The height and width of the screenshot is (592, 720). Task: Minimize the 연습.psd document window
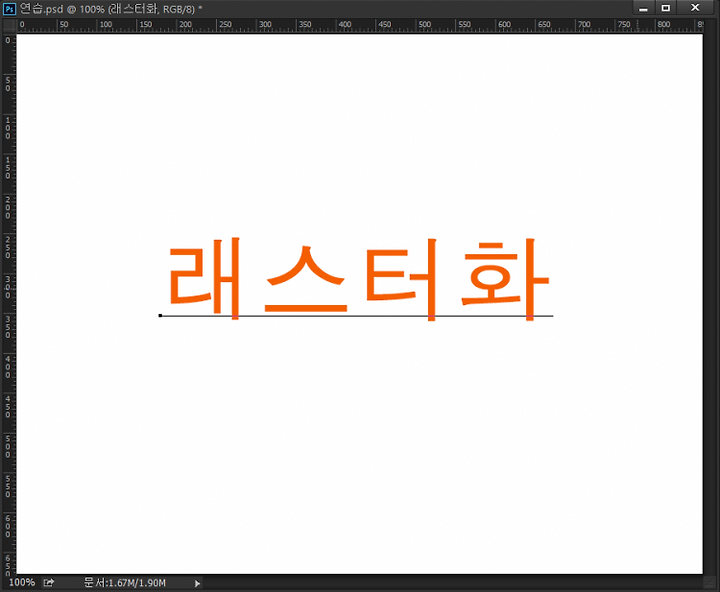[643, 9]
